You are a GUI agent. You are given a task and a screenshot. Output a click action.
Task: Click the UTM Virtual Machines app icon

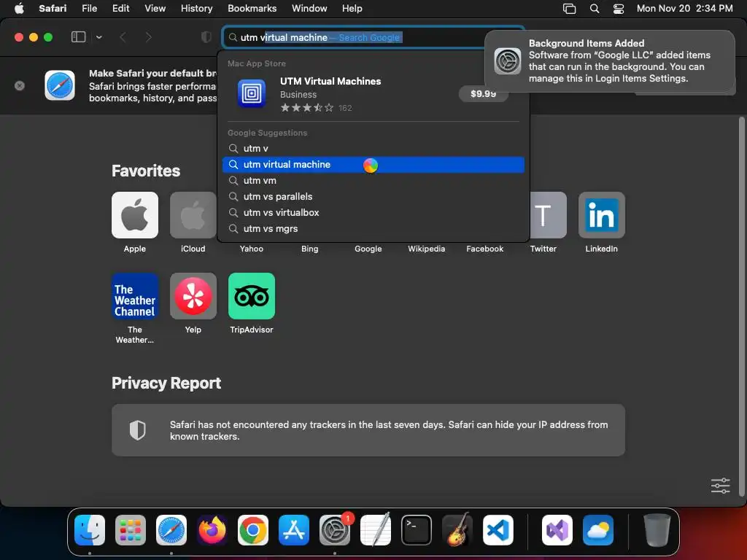coord(252,93)
